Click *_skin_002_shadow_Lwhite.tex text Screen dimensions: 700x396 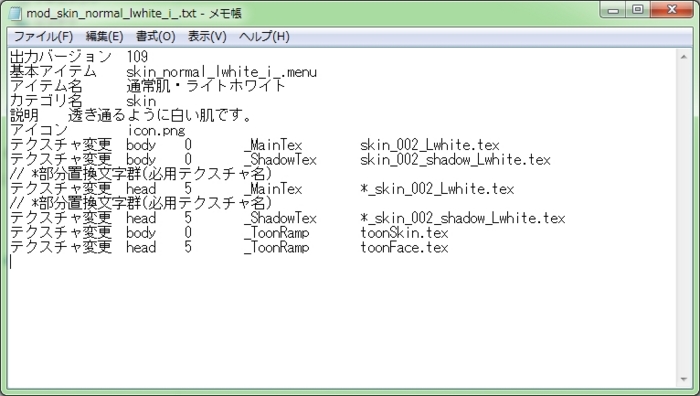(462, 218)
